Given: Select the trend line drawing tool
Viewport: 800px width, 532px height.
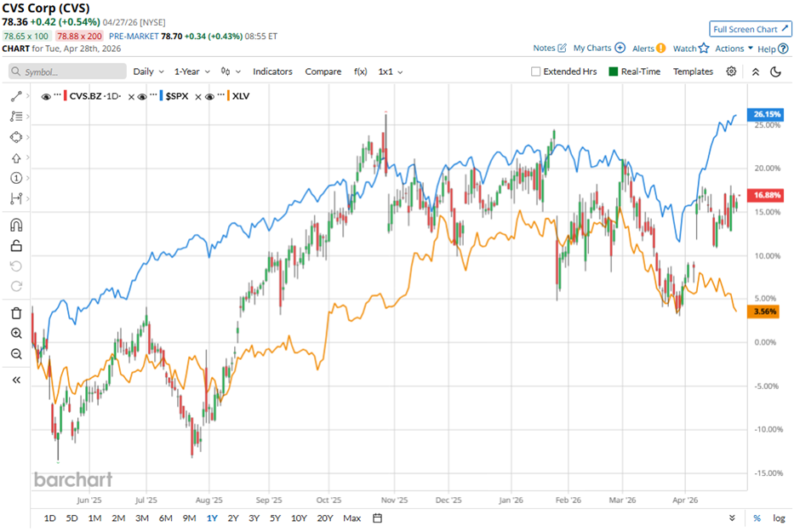Looking at the screenshot, I should (x=16, y=96).
